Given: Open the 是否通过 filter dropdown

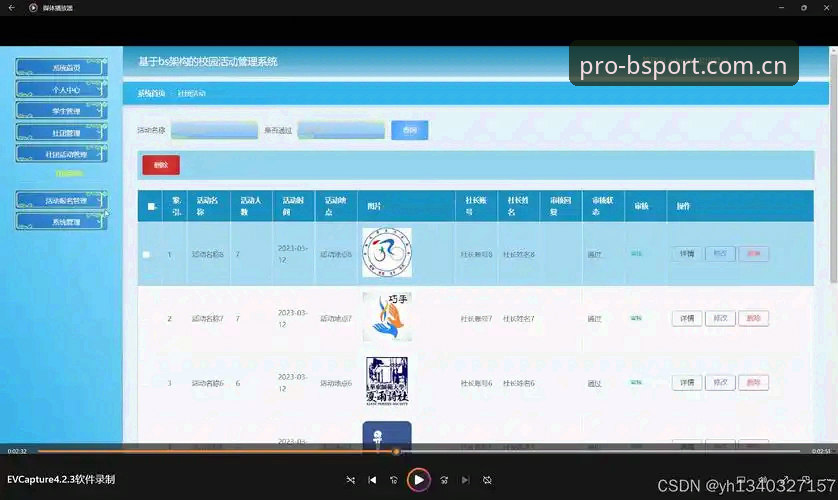Looking at the screenshot, I should tap(341, 130).
